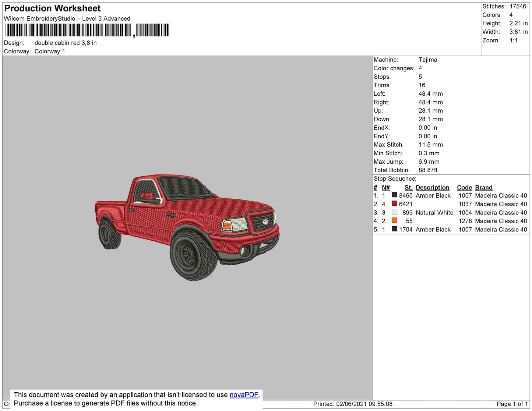Image resolution: width=532 pixels, height=411 pixels.
Task: Click the Amber Black swatch in row 5
Action: coord(394,229)
